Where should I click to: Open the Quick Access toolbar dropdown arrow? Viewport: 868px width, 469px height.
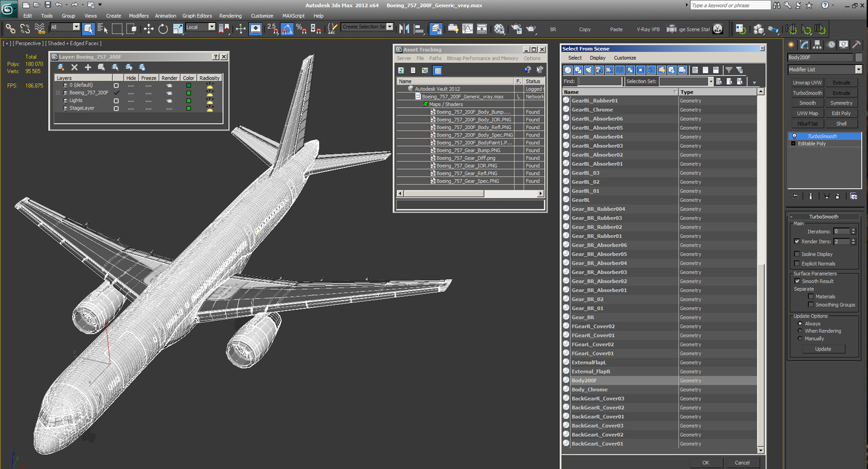click(101, 5)
